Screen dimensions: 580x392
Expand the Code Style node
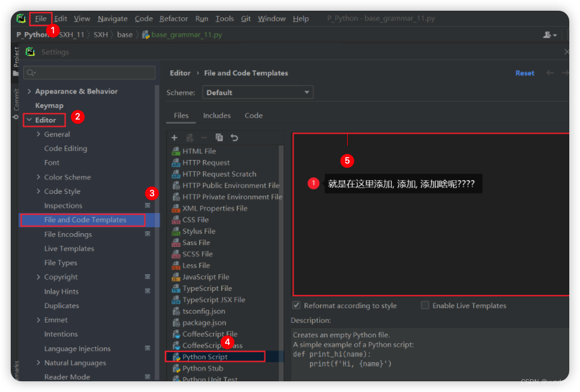tap(39, 191)
